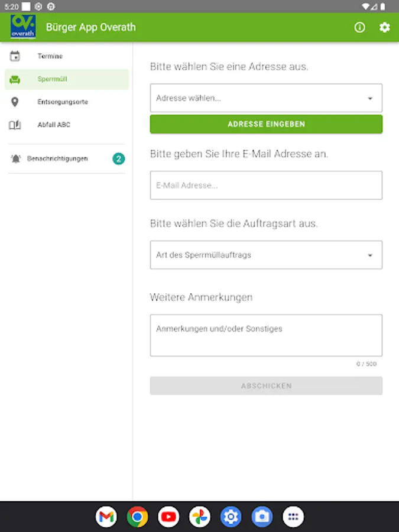Tap the info icon in header

pos(359,27)
